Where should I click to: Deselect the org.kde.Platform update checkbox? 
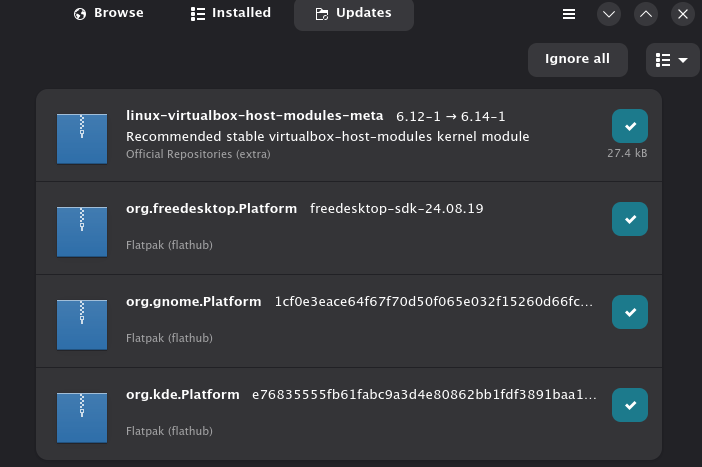(x=629, y=405)
